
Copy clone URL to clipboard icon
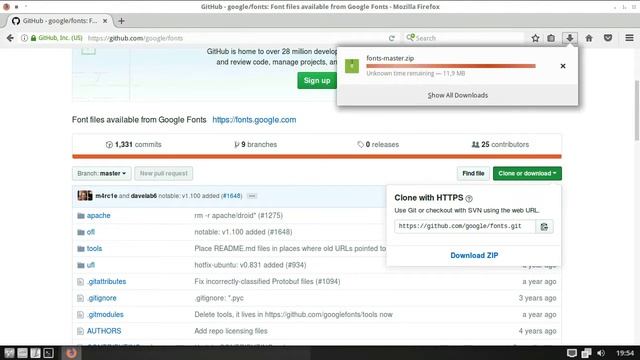(544, 227)
